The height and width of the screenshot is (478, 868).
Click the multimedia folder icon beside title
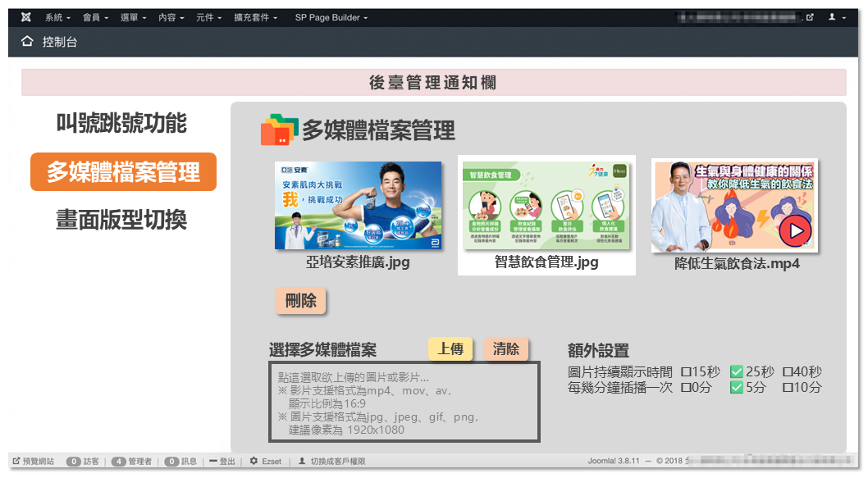tap(280, 130)
